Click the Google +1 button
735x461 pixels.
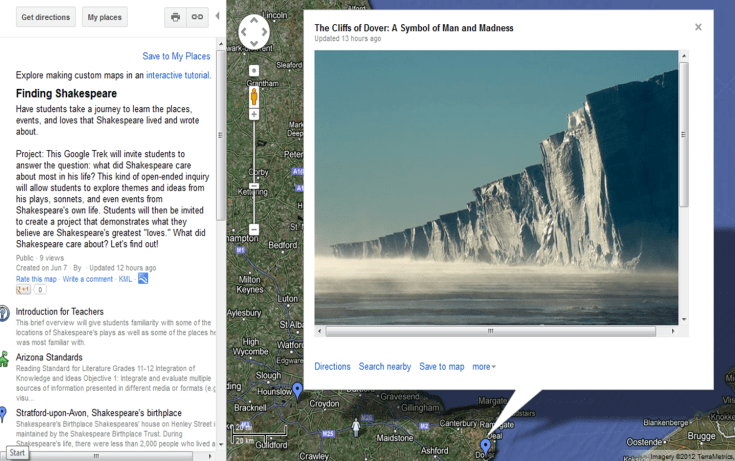coord(24,290)
